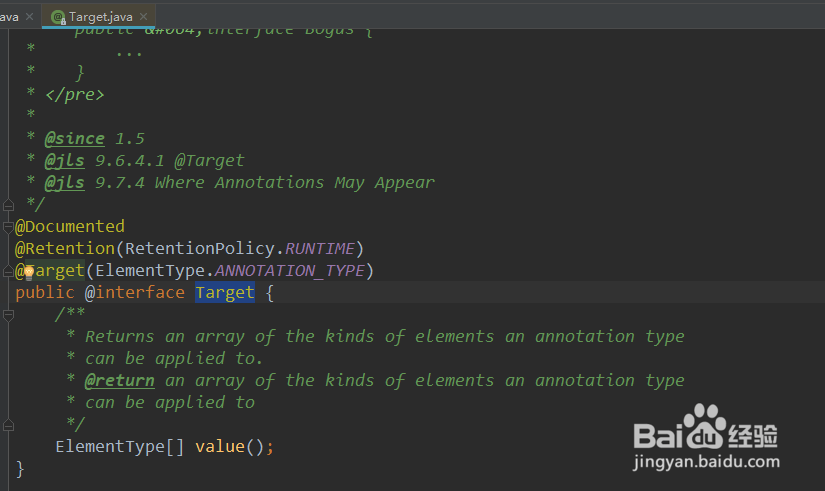
Task: Click the final closing brace of the interface
Action: [x=20, y=469]
